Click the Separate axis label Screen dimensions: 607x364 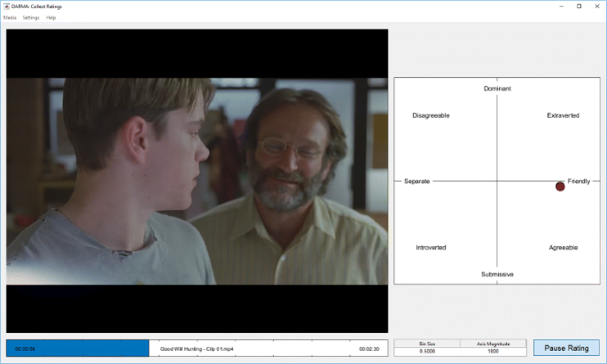[x=416, y=181]
